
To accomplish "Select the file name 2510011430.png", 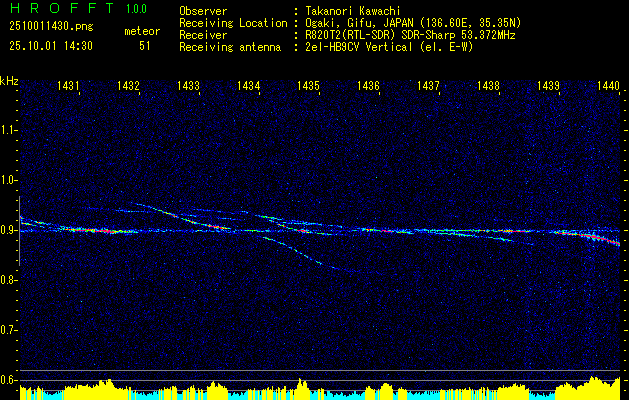I will 51,26.
